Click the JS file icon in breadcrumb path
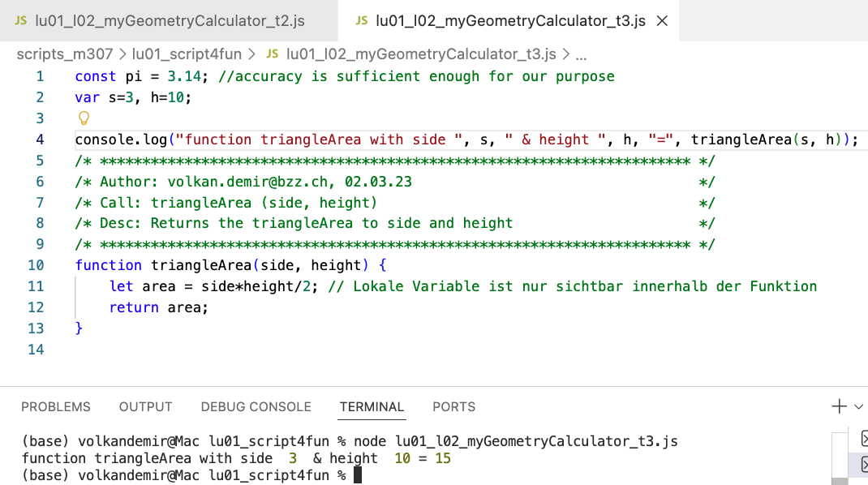 point(272,54)
